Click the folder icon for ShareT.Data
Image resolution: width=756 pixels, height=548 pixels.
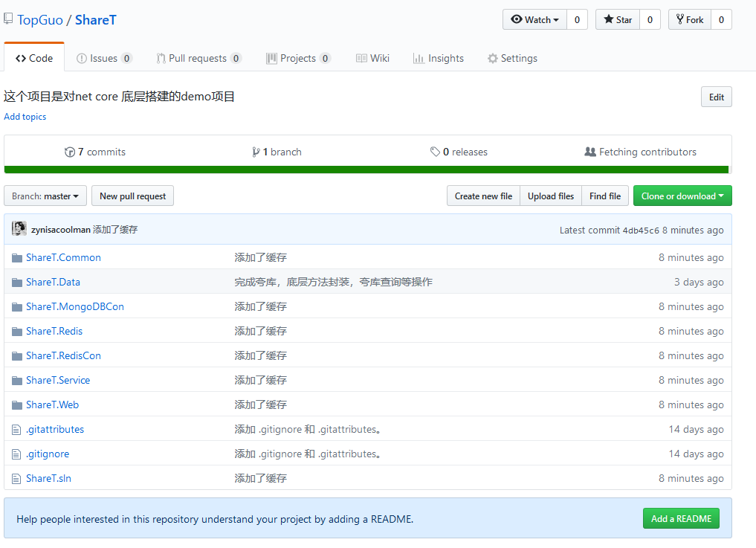point(17,283)
